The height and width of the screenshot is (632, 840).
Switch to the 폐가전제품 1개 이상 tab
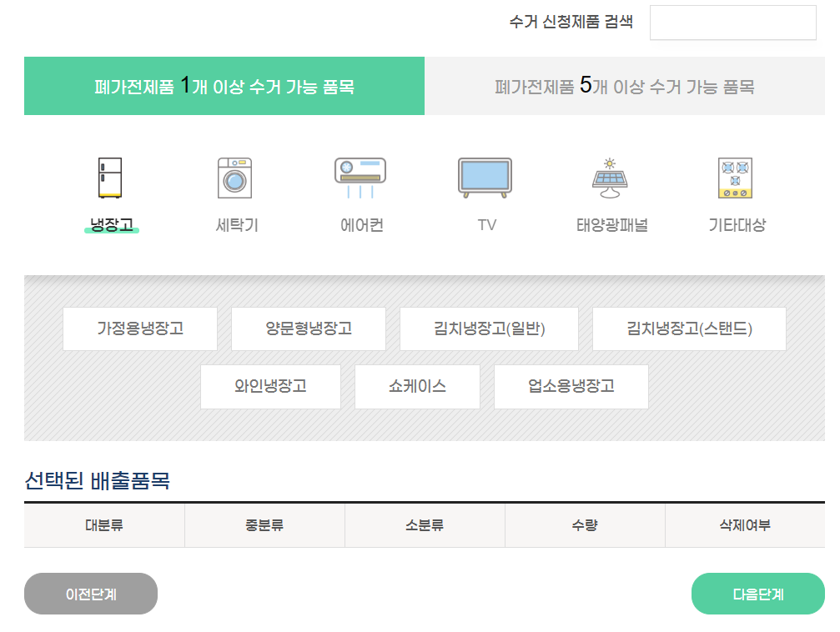[225, 86]
